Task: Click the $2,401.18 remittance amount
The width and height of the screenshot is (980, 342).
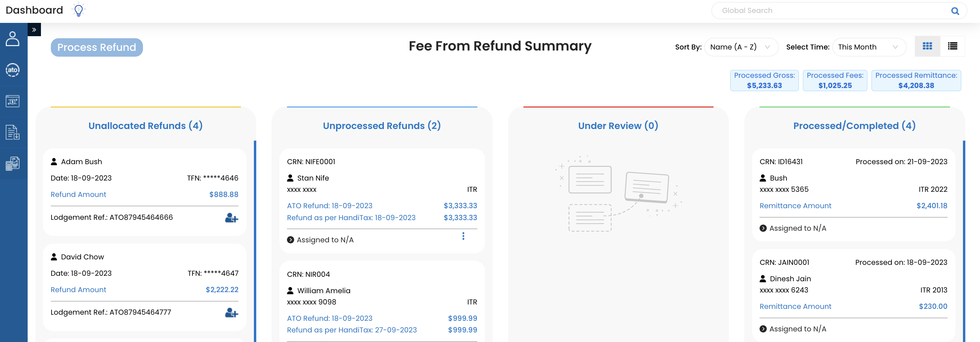Action: [932, 206]
